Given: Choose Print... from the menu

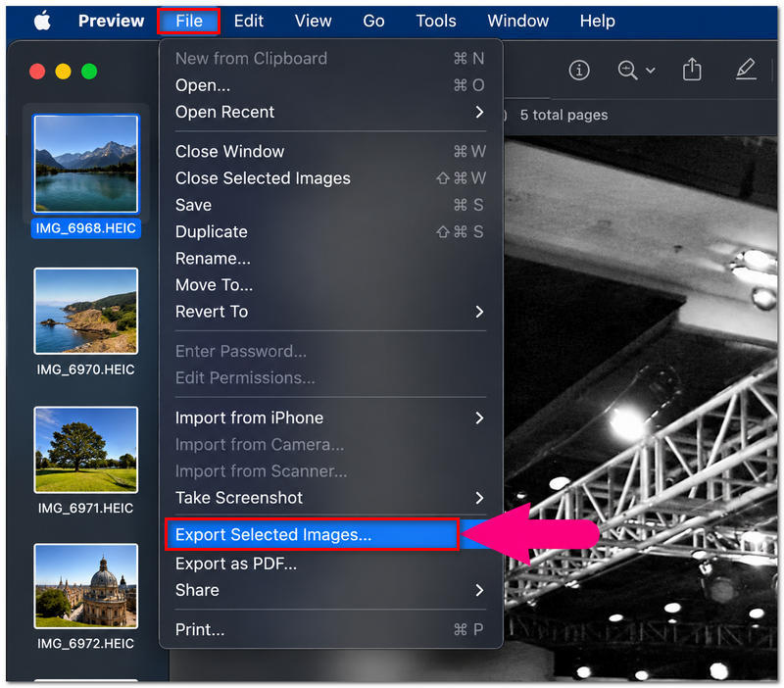Looking at the screenshot, I should tap(330, 630).
